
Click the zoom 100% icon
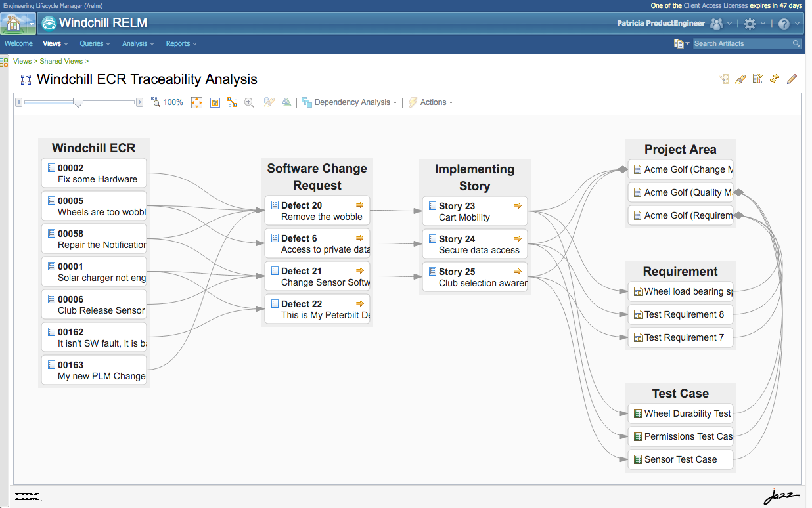point(156,102)
